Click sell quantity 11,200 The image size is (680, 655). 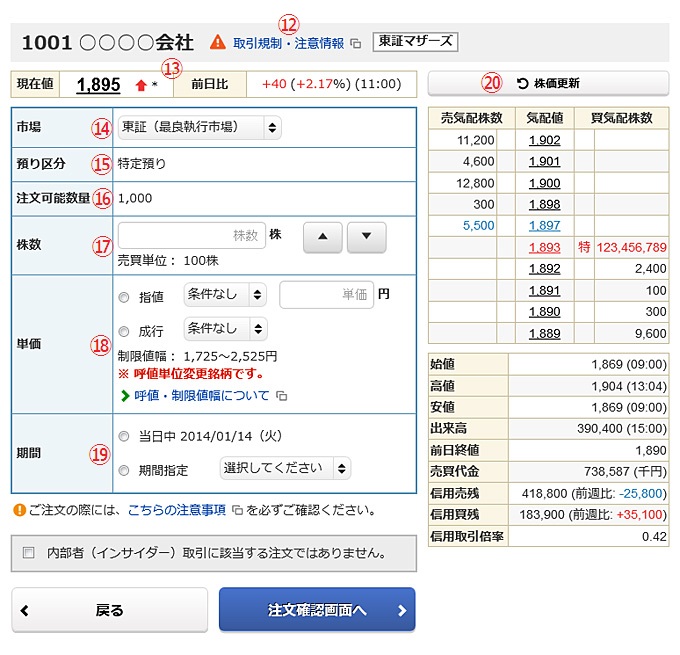pos(476,140)
